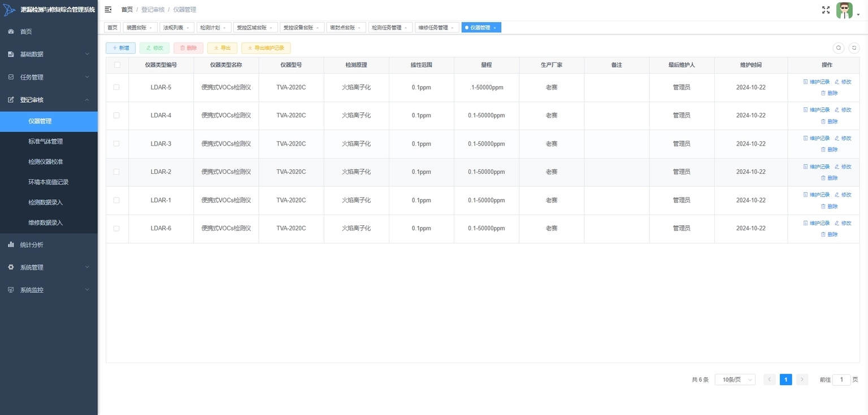Click 导出维护记录 button

pyautogui.click(x=266, y=48)
